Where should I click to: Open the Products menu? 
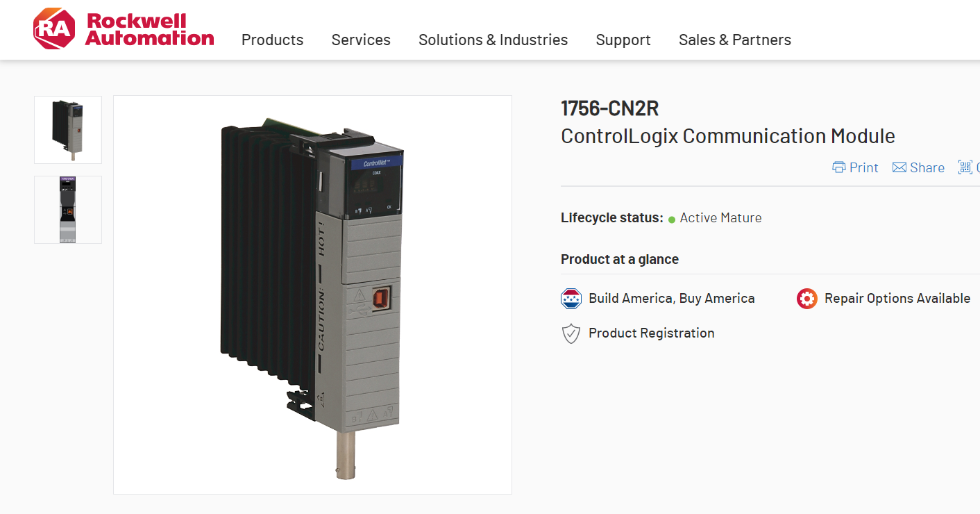[x=272, y=40]
